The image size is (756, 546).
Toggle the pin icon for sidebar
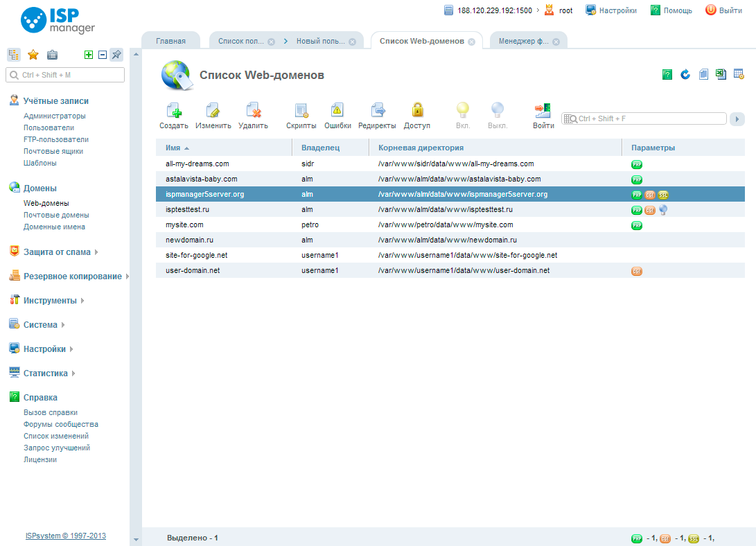pos(116,55)
